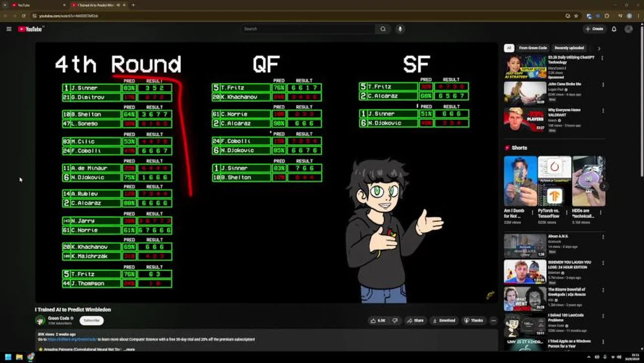
Task: Focus the YouTube search field
Action: (x=307, y=29)
